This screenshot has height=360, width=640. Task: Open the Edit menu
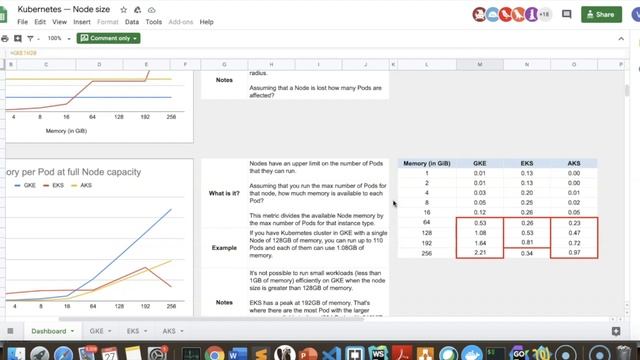pos(40,22)
